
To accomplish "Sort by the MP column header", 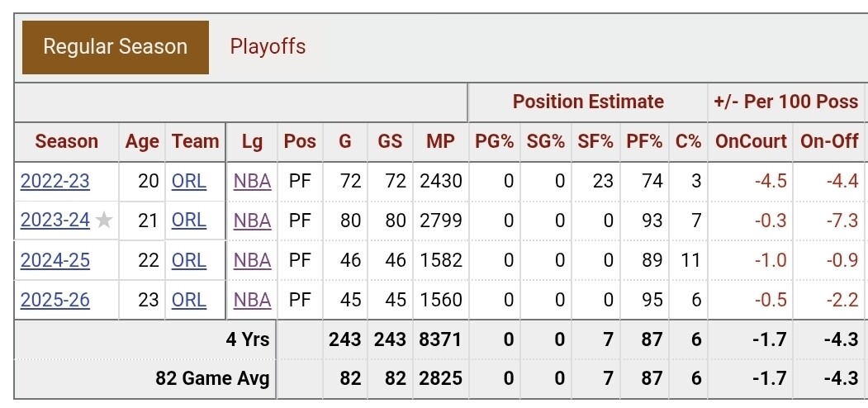I will [440, 141].
